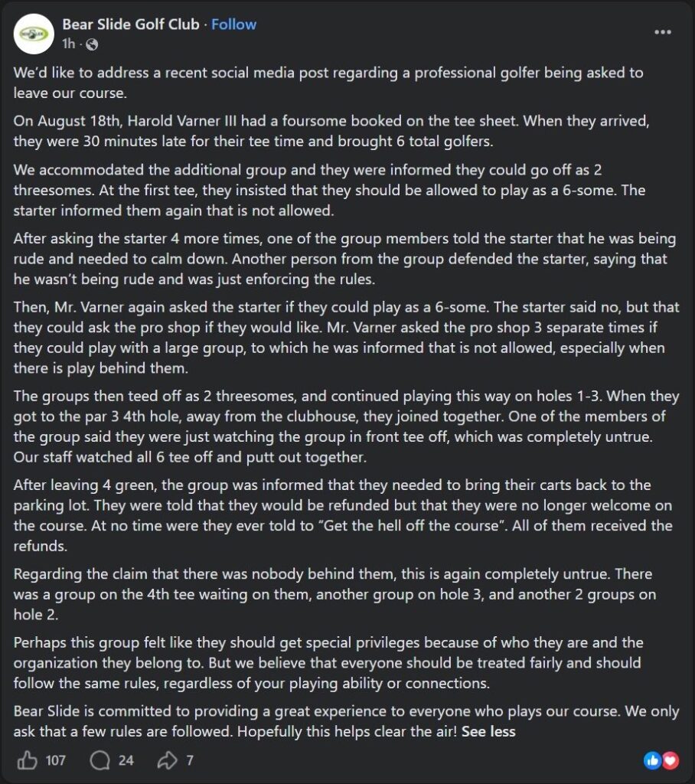
Task: Open Bear Slide Golf Club profile picture
Action: [34, 34]
